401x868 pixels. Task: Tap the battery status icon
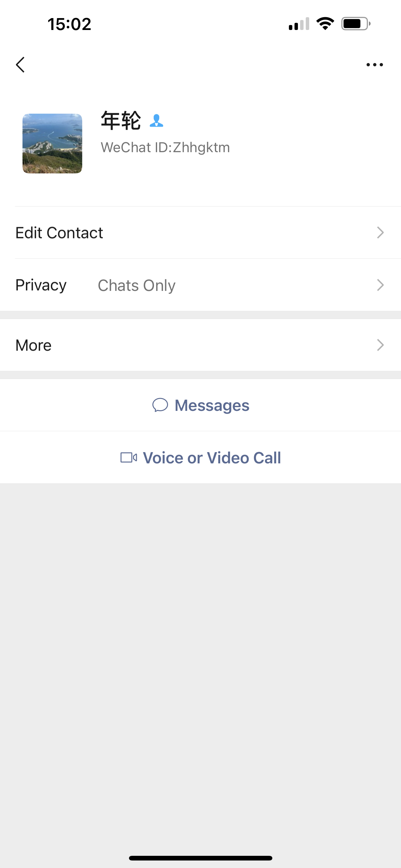tap(356, 23)
